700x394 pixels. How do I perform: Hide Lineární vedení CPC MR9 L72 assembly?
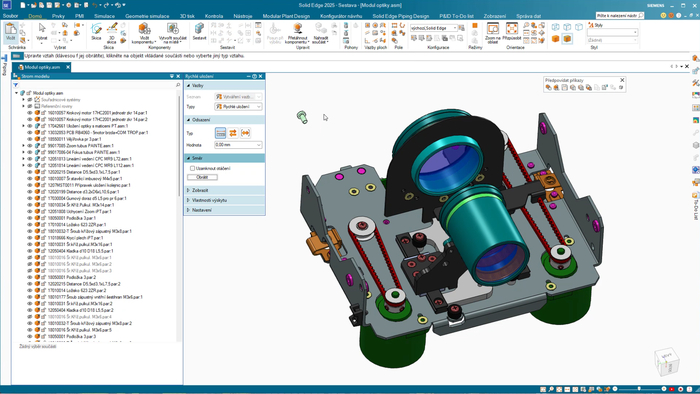pos(30,159)
